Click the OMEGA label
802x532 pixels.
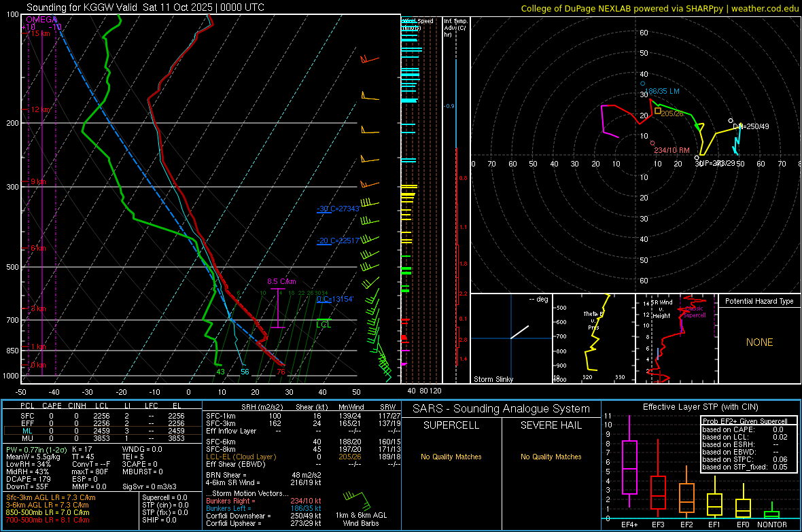click(x=41, y=20)
